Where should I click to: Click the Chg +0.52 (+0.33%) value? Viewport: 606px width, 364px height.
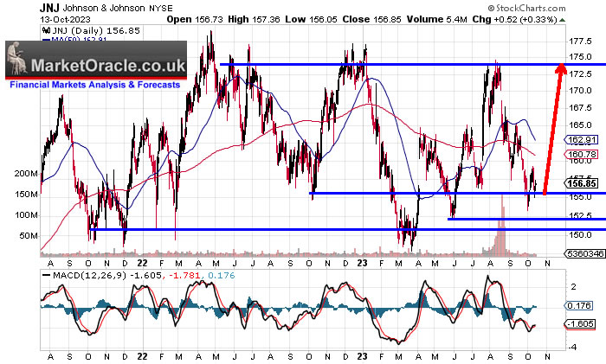click(514, 19)
